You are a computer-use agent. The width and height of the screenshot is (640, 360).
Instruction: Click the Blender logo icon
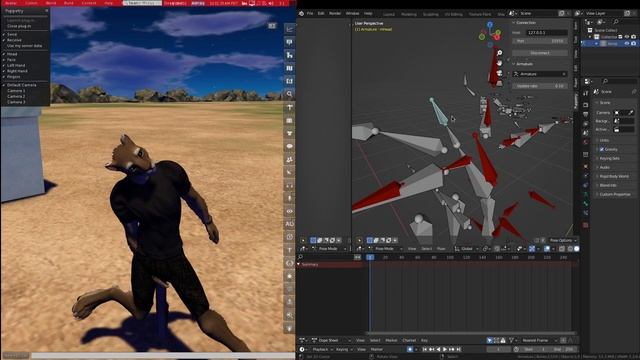click(x=301, y=13)
